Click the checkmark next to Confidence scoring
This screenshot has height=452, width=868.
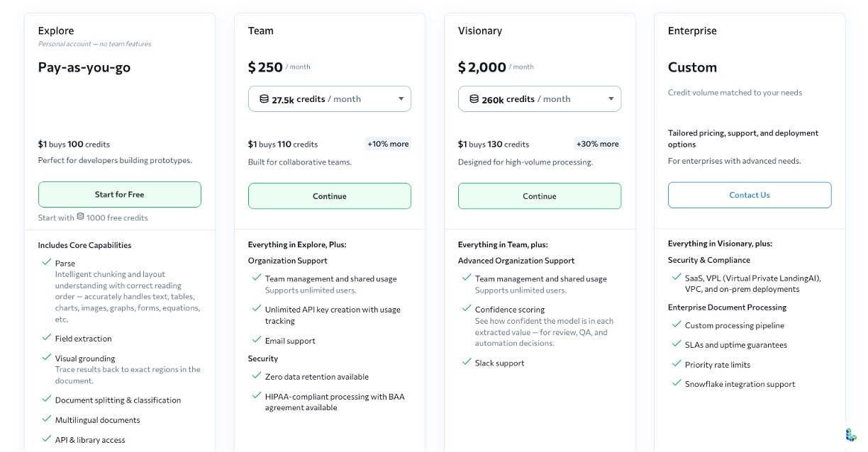click(x=466, y=309)
